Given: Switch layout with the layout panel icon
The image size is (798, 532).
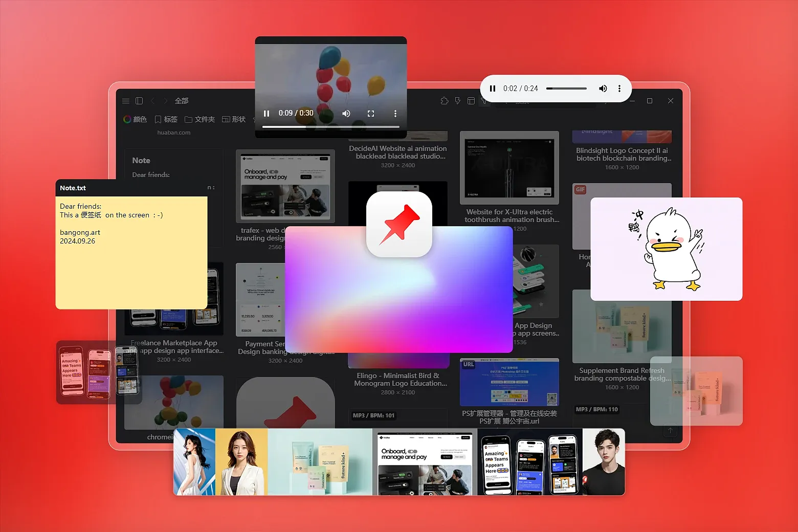Looking at the screenshot, I should point(471,101).
